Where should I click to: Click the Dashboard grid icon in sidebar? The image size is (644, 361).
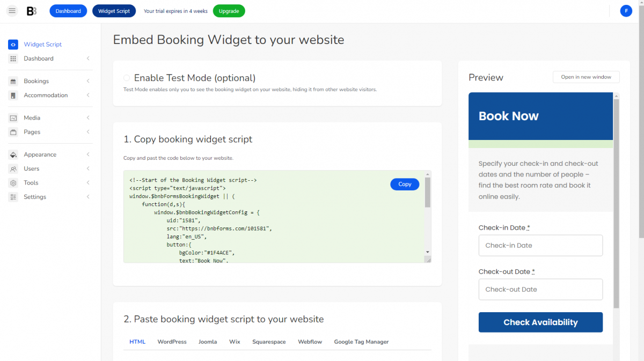click(12, 58)
